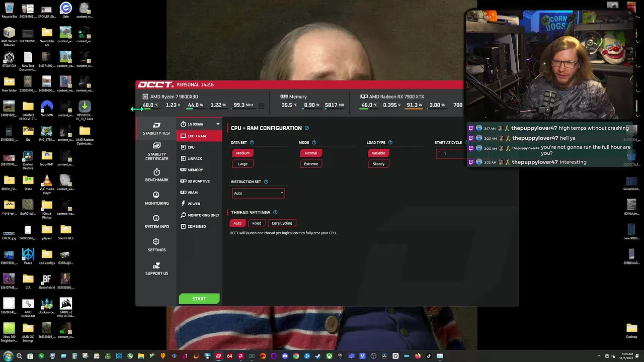Click the GPU power 91.3 W reading
This screenshot has height=362, width=644.
415,105
